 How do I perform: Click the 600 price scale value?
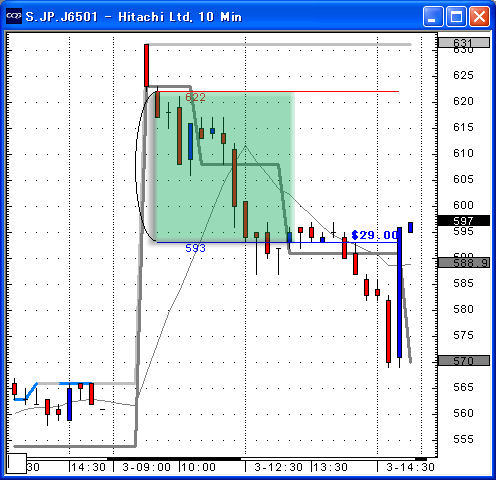pyautogui.click(x=463, y=205)
